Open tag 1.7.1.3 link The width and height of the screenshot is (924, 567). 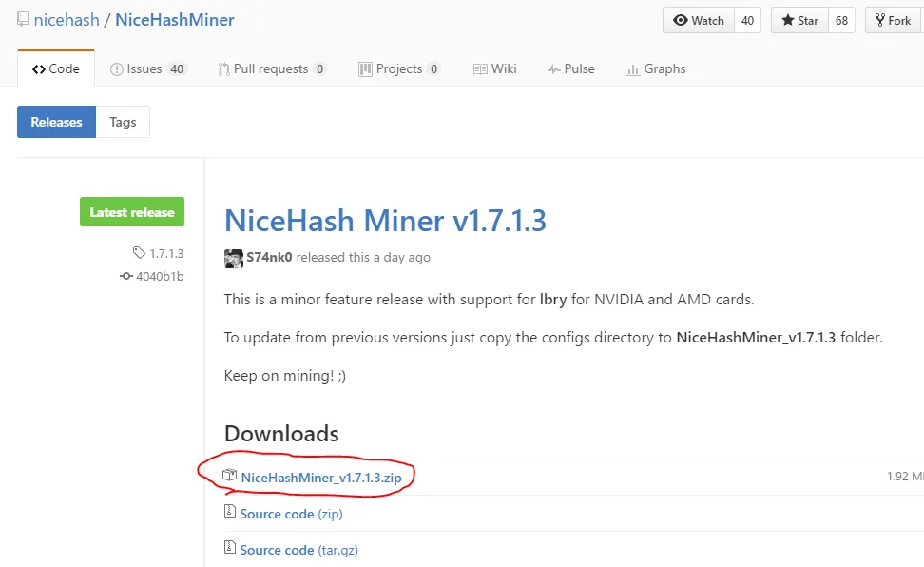point(166,254)
